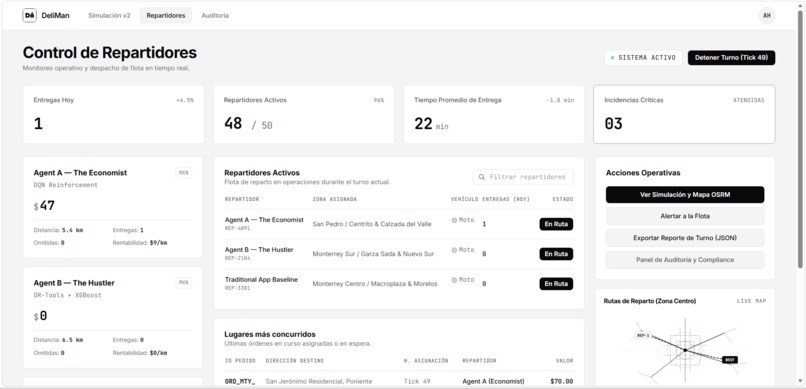The image size is (806, 389).
Task: Click Detener Turno (Tick 49) button
Action: point(731,58)
